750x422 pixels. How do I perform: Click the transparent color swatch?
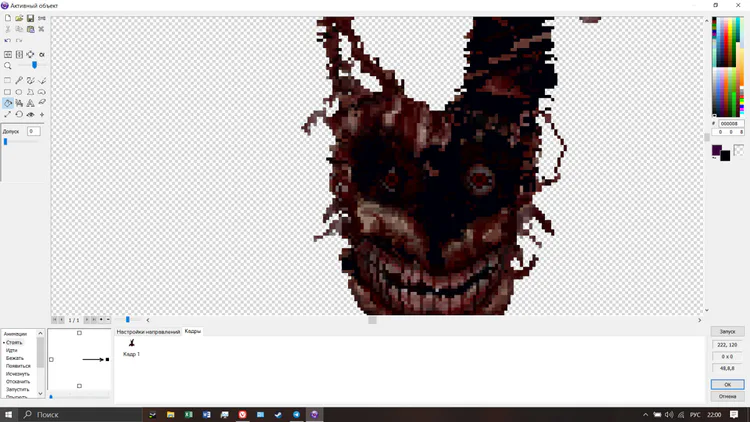738,150
